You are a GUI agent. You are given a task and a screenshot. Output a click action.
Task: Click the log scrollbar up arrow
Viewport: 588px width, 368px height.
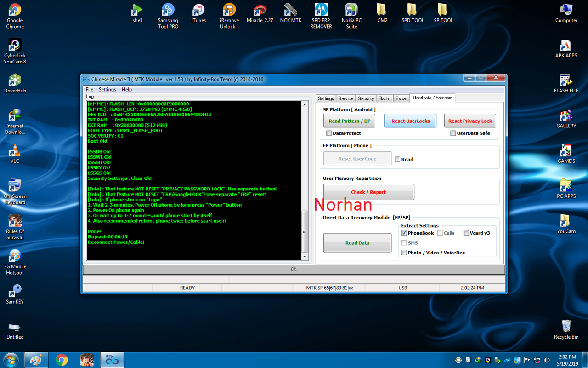tap(304, 105)
